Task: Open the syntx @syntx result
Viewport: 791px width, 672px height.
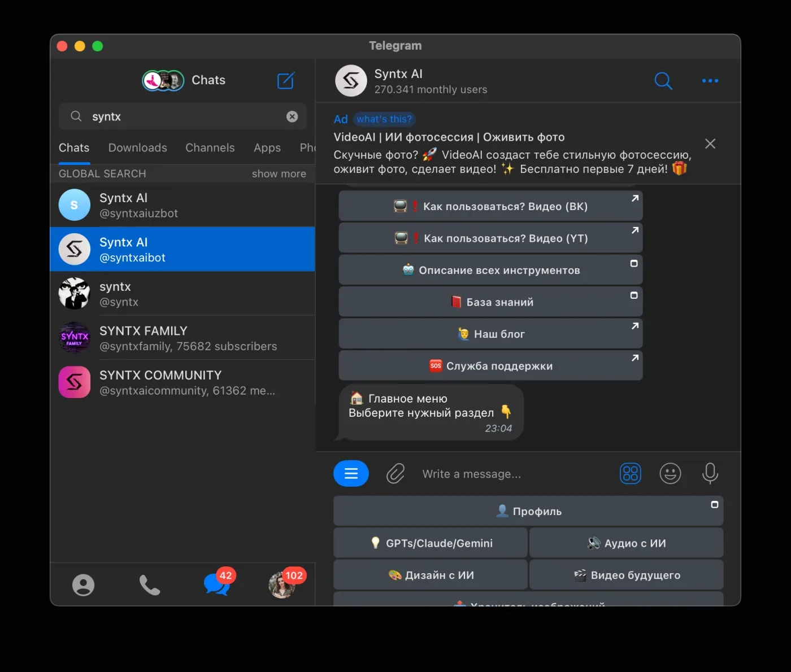Action: (182, 294)
